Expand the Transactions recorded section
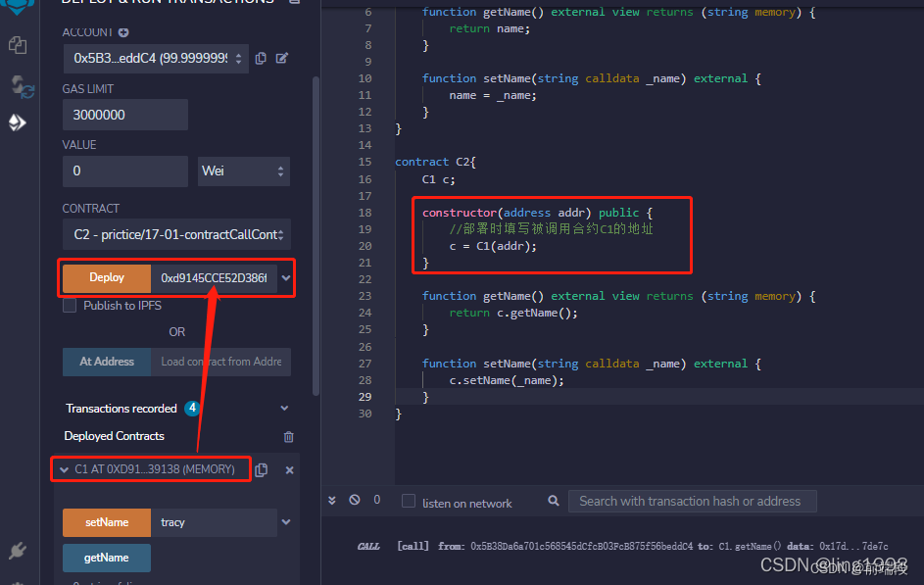This screenshot has height=585, width=924. (284, 409)
